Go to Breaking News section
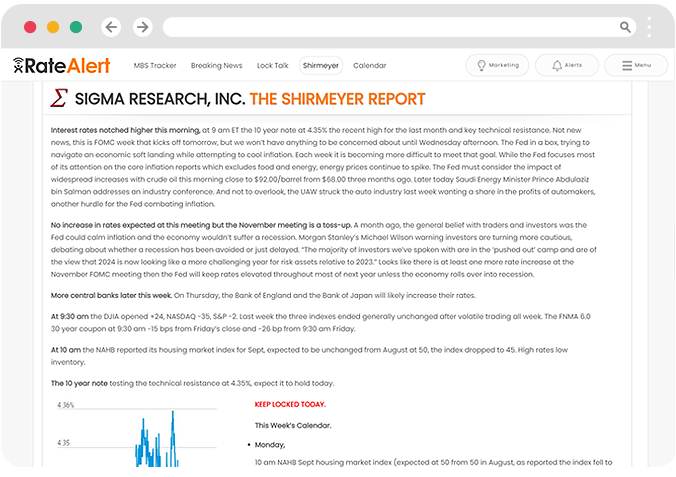Viewport: 676px width, 477px height. [x=216, y=66]
